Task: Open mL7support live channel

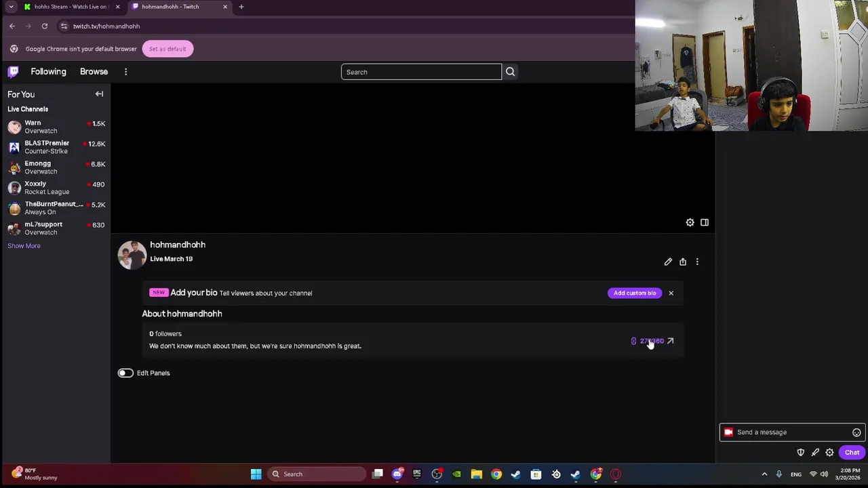Action: (x=55, y=228)
